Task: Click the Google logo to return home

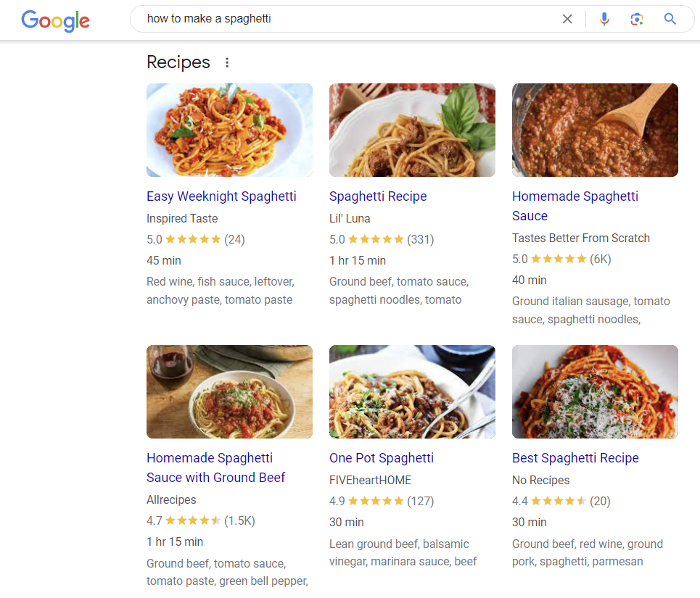Action: pyautogui.click(x=55, y=21)
